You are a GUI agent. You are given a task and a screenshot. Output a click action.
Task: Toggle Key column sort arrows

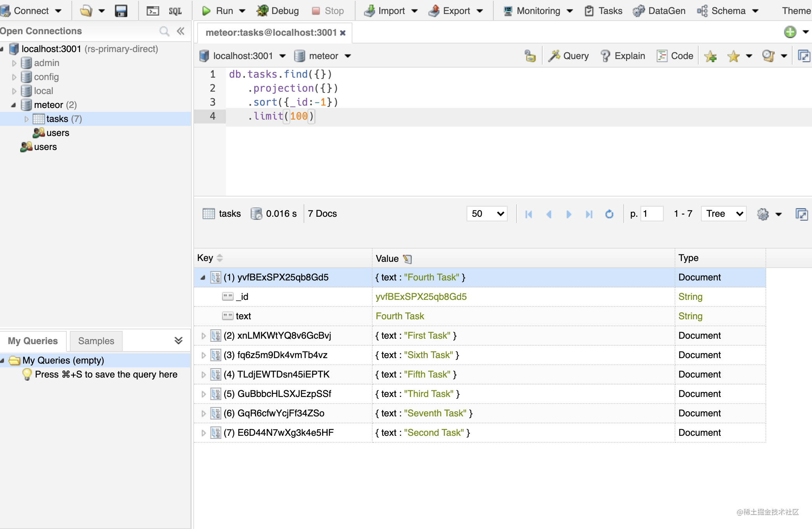(220, 258)
